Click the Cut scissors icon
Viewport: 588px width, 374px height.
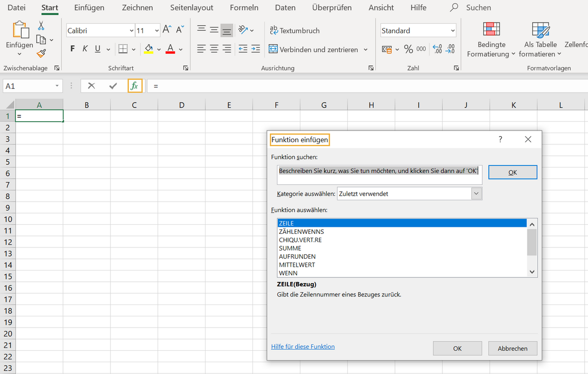coord(40,25)
